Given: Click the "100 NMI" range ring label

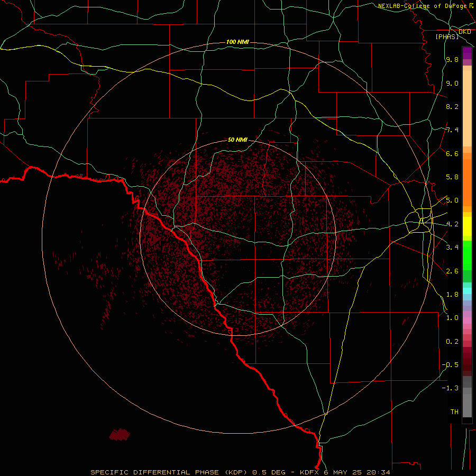Looking at the screenshot, I should 237,42.
